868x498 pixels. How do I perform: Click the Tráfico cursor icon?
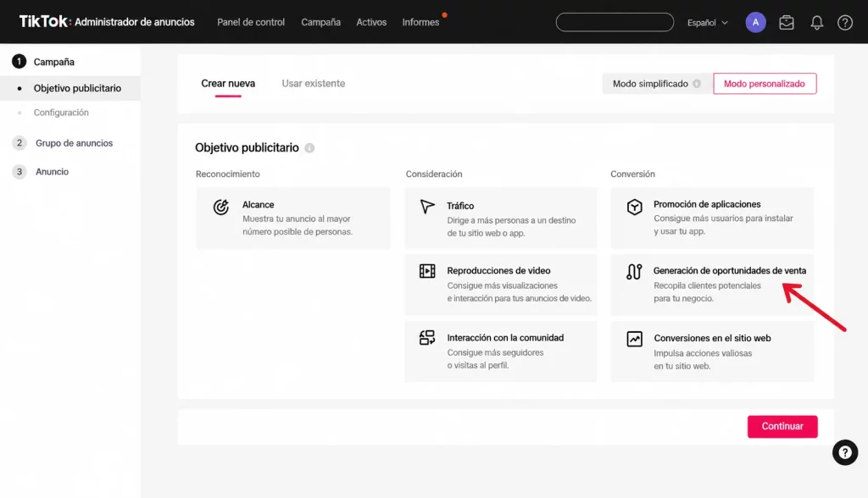[x=427, y=207]
